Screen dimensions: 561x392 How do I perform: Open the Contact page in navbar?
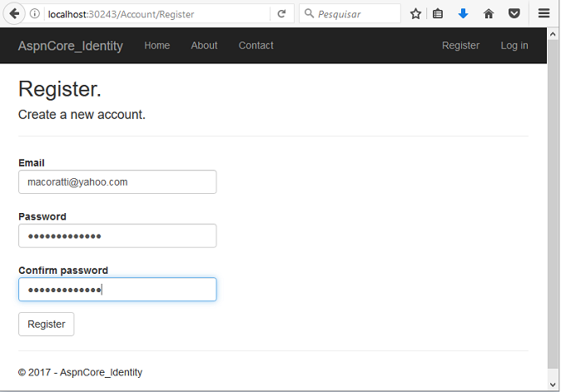(256, 46)
